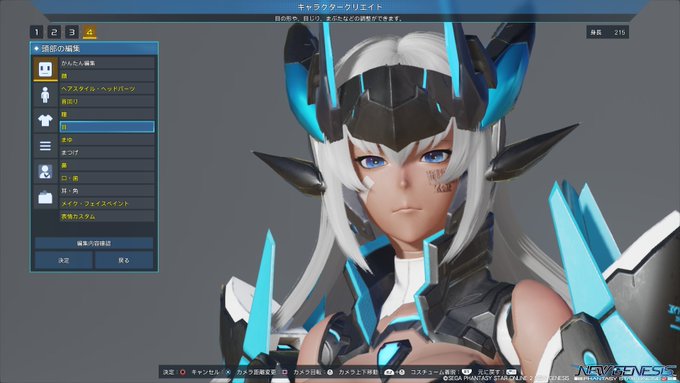Select 鼻 menu entry
Viewport: 680px width, 383px height.
(x=107, y=165)
